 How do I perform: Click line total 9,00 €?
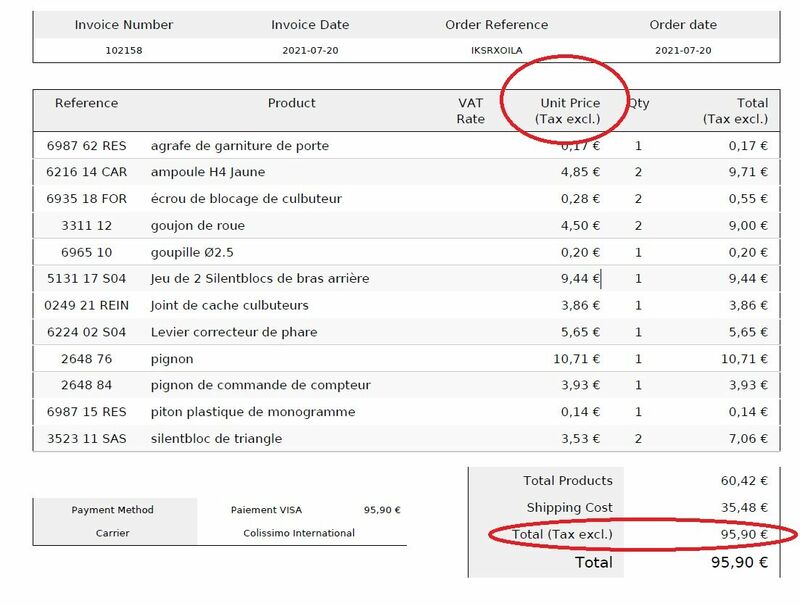[748, 225]
